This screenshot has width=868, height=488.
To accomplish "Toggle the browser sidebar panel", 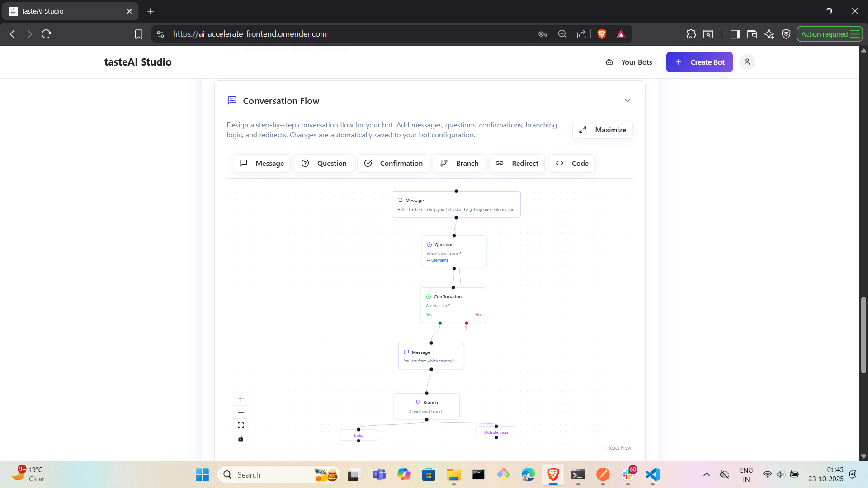I will [735, 34].
